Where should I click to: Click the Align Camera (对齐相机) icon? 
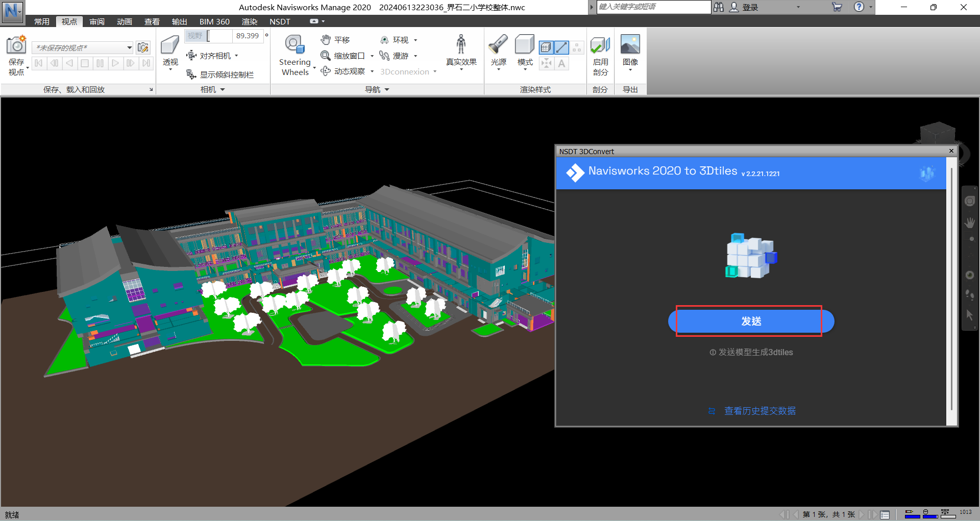click(x=191, y=56)
